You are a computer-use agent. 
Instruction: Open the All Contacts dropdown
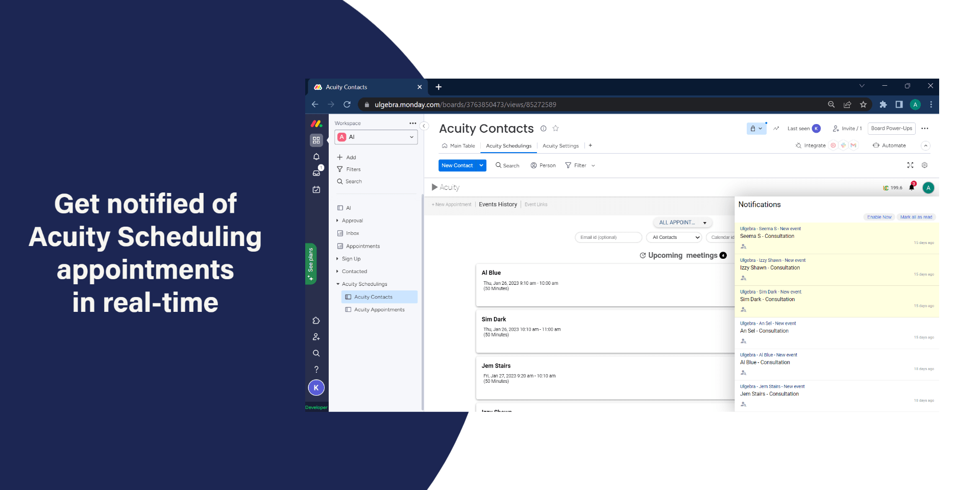(x=675, y=237)
